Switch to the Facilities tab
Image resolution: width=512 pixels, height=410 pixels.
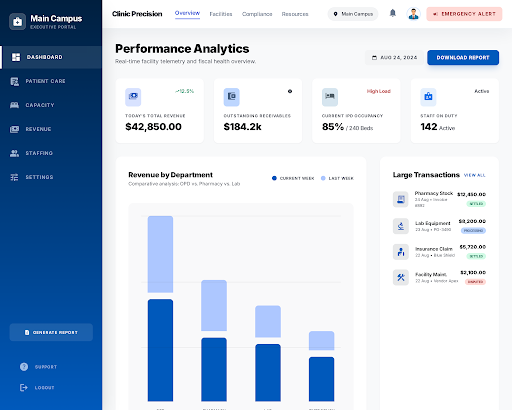pos(221,14)
